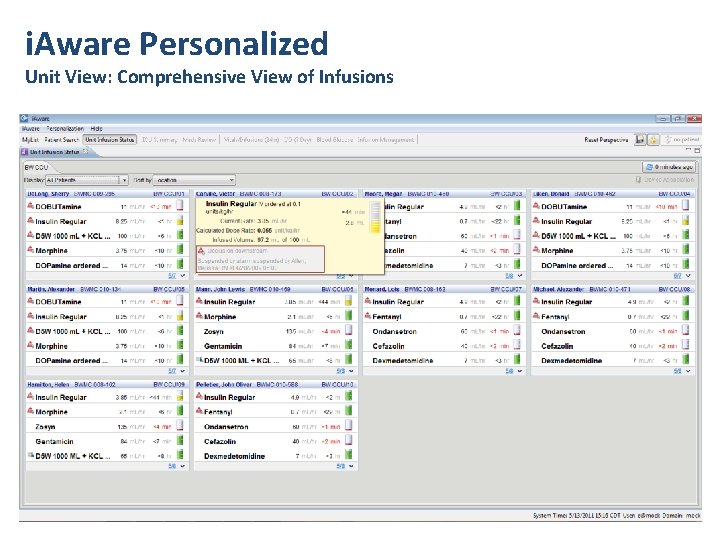Click green bag icon on DeLong's DOPamine row

pos(180,264)
